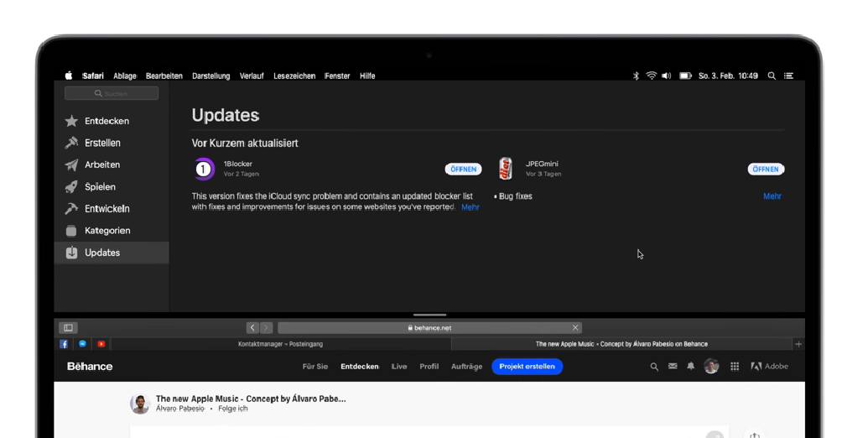Open the Spielen category in sidebar
Viewport: 868px width, 438px height.
(x=100, y=187)
